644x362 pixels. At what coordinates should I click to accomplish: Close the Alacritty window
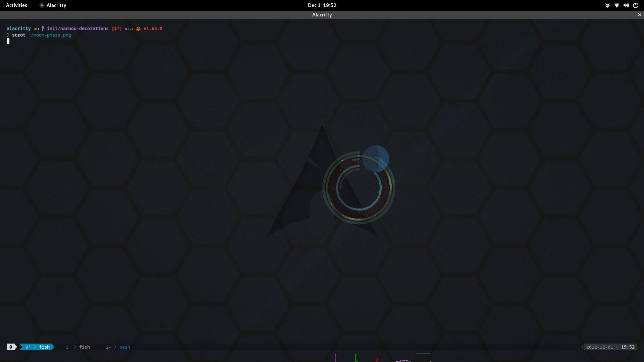pyautogui.click(x=639, y=15)
